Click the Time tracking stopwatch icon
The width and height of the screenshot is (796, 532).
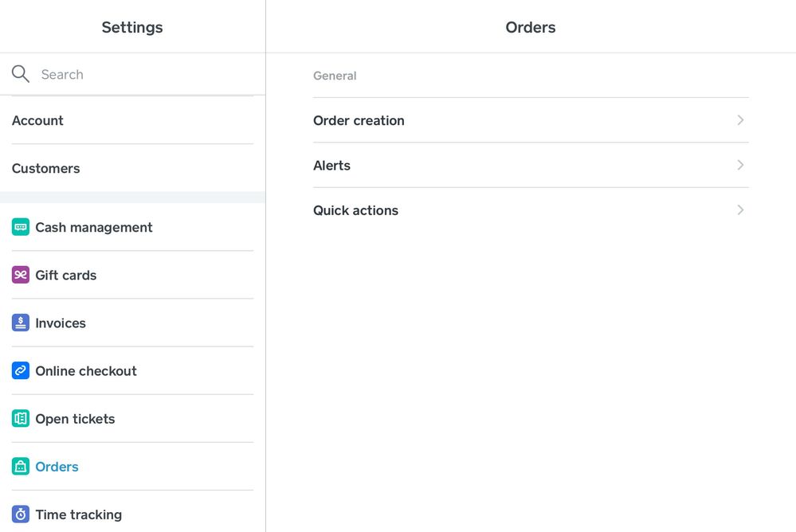coord(21,514)
